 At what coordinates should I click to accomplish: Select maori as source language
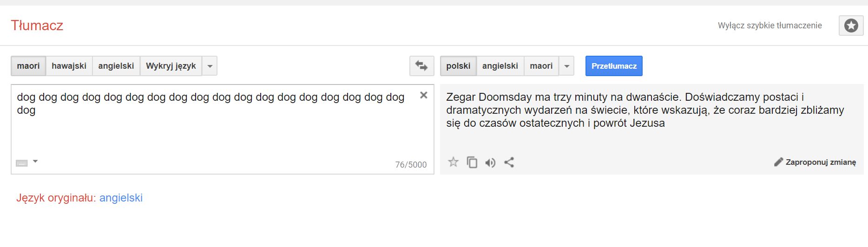[x=28, y=66]
